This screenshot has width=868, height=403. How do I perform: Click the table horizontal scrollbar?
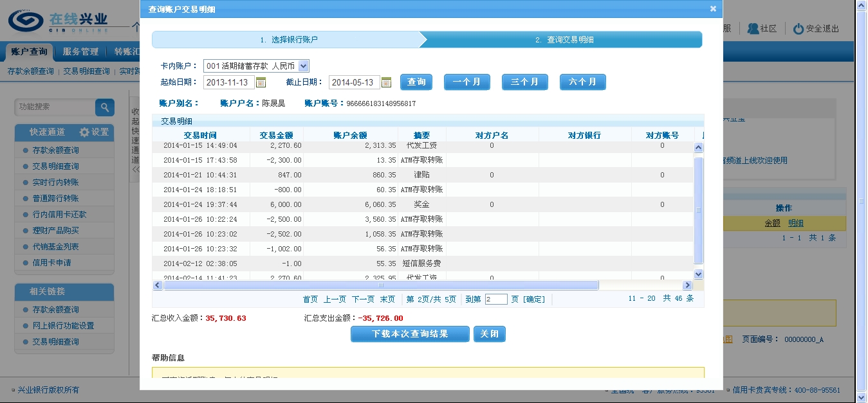pyautogui.click(x=381, y=285)
